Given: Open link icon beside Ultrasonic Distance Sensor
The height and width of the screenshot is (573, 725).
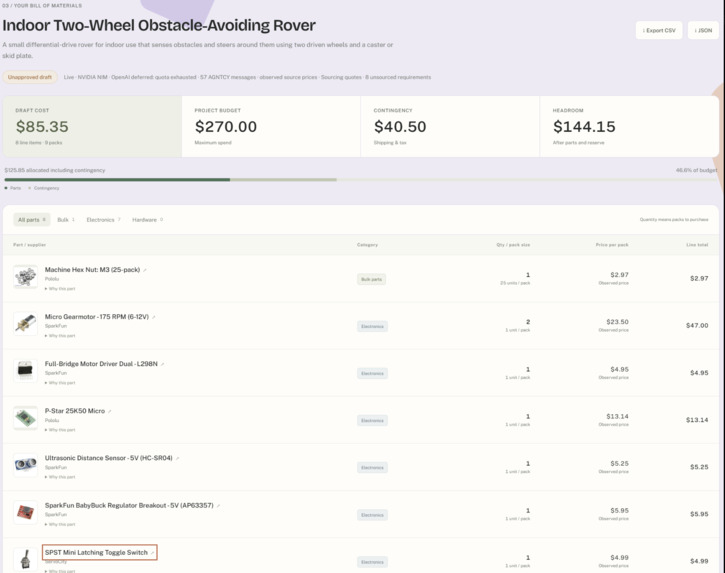Looking at the screenshot, I should pyautogui.click(x=177, y=459).
